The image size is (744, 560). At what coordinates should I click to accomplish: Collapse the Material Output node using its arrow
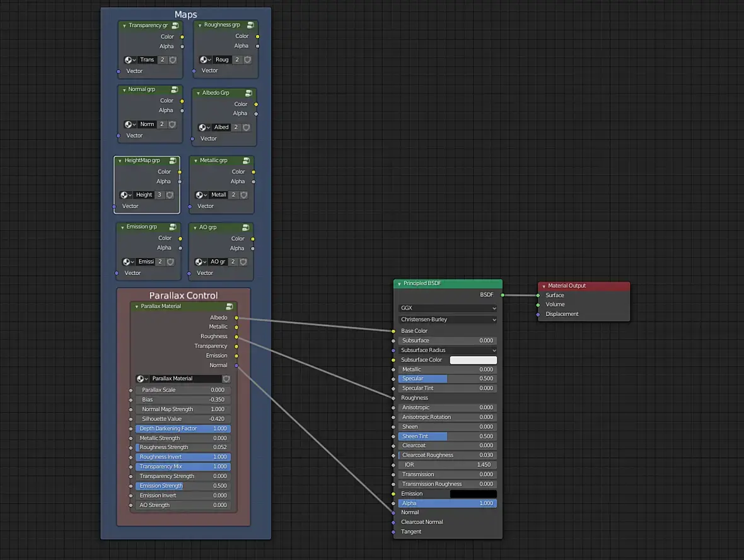point(543,286)
